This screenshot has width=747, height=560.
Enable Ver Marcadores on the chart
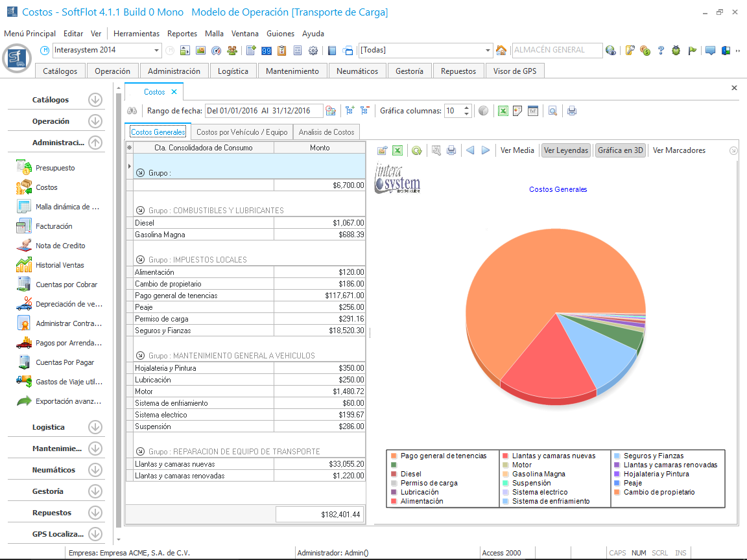[679, 150]
